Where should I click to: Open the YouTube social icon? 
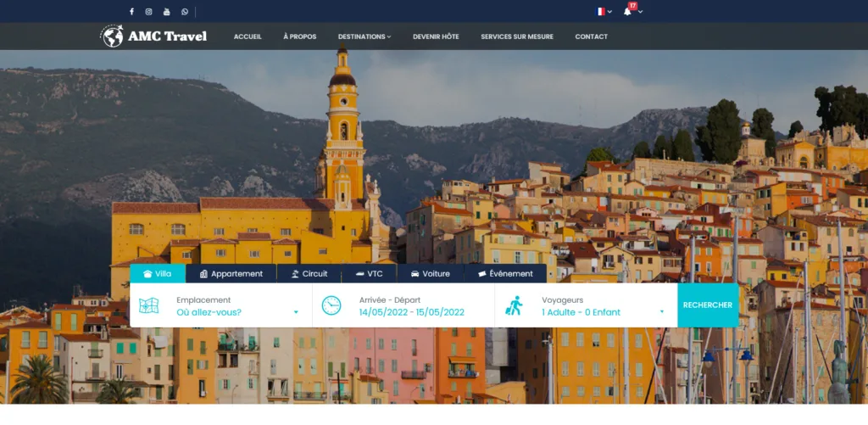167,12
